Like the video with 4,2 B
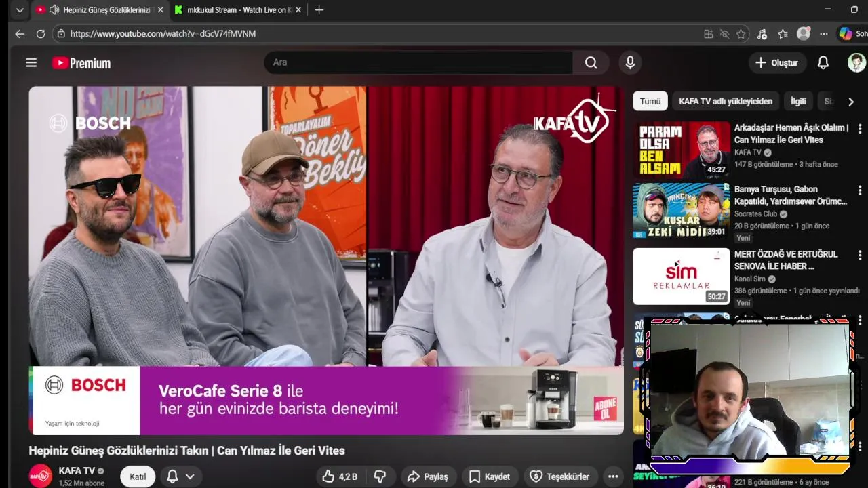 pyautogui.click(x=340, y=476)
